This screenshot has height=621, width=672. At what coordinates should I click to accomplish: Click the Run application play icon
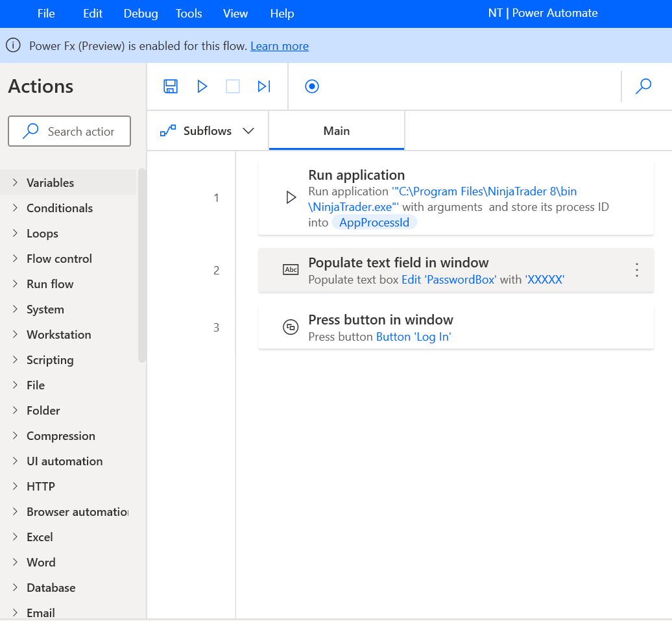click(x=291, y=197)
